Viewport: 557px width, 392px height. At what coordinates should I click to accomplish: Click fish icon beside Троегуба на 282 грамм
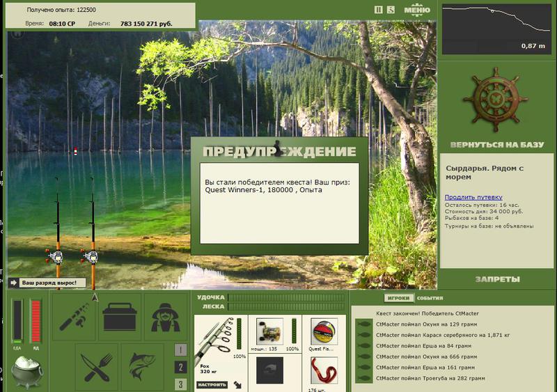tap(364, 378)
